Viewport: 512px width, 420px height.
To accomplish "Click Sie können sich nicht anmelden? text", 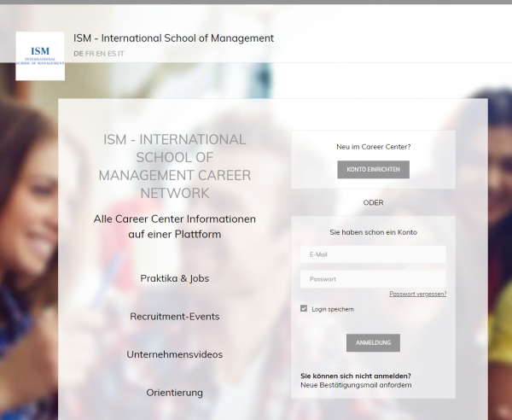I will pyautogui.click(x=356, y=376).
